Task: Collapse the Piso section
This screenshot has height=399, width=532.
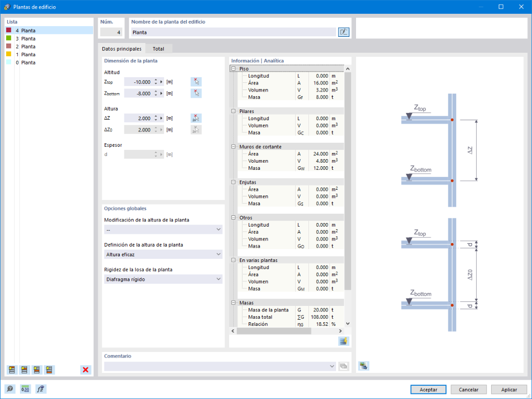Action: (x=233, y=69)
